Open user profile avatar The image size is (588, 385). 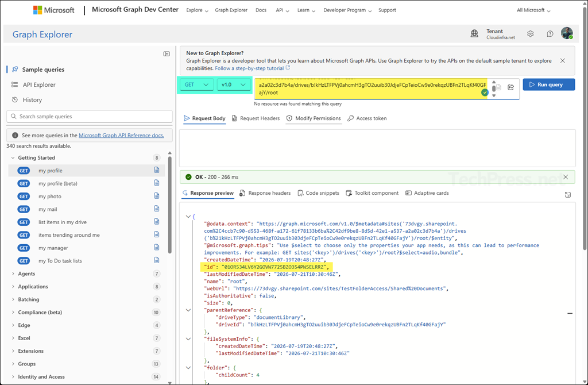point(567,33)
